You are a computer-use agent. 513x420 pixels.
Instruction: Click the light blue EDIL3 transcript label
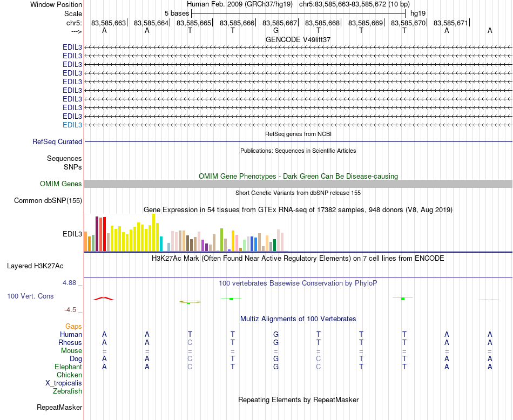[72, 125]
